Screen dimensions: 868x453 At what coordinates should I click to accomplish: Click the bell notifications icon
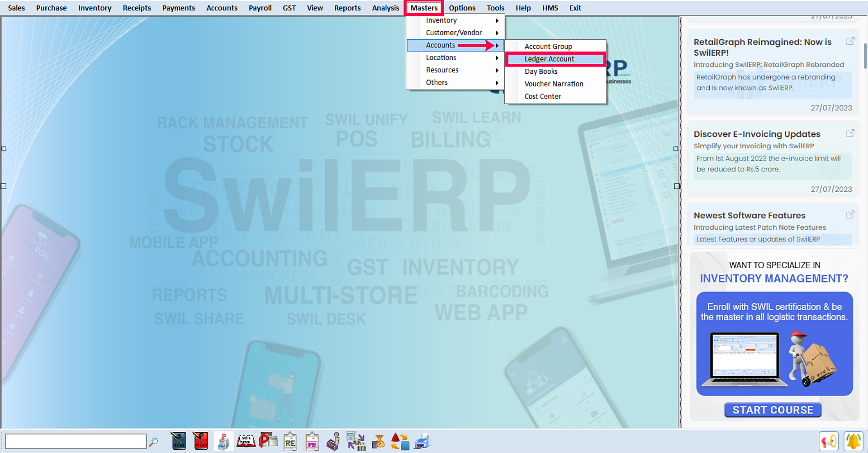[x=853, y=441]
